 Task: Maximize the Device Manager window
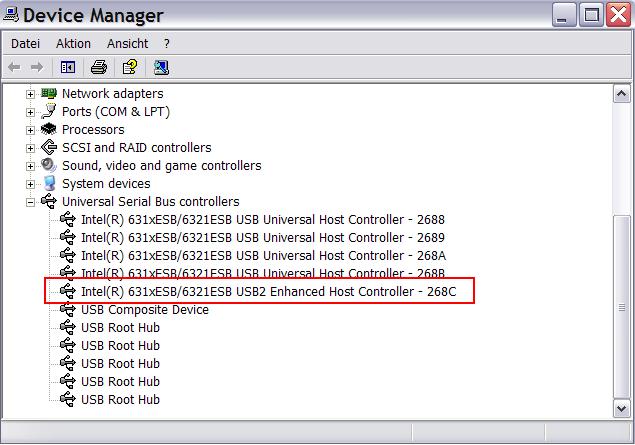(591, 16)
